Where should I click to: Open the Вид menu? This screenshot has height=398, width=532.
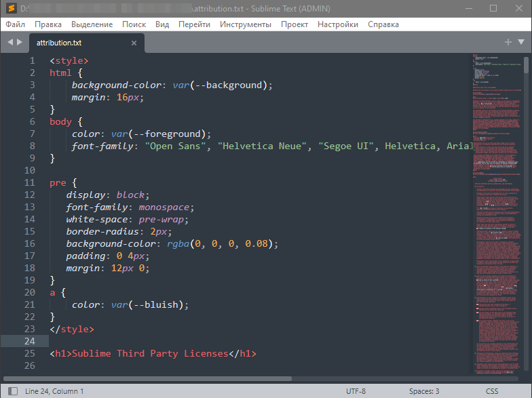162,24
